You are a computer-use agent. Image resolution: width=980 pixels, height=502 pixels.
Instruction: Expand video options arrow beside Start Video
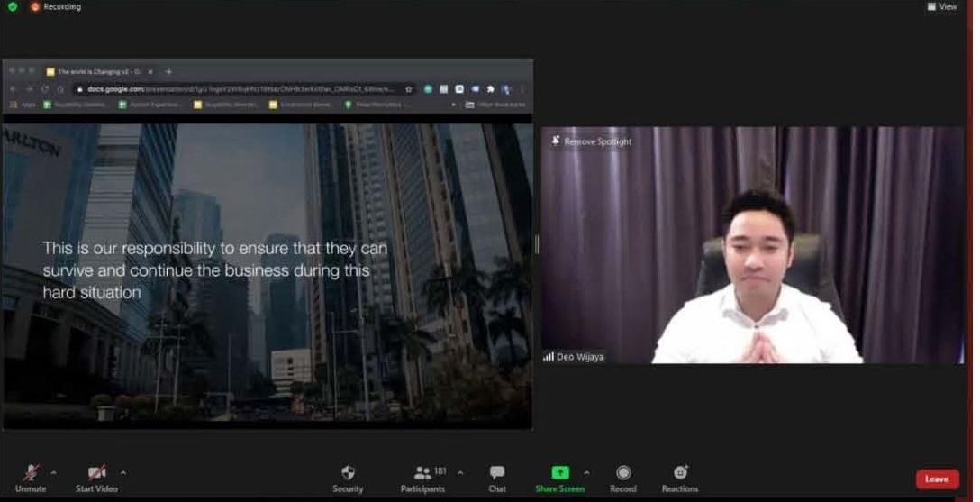[x=123, y=472]
